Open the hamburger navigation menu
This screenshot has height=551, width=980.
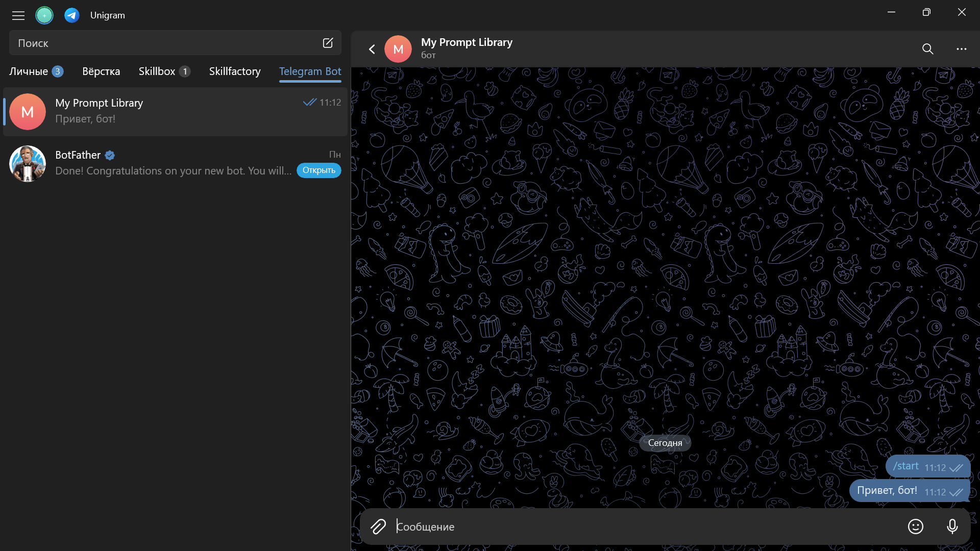coord(18,15)
